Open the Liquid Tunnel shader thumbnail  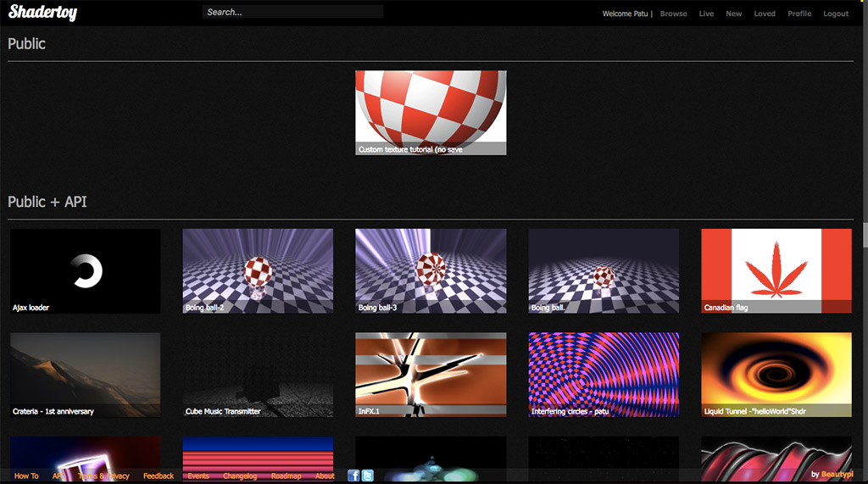pyautogui.click(x=776, y=375)
